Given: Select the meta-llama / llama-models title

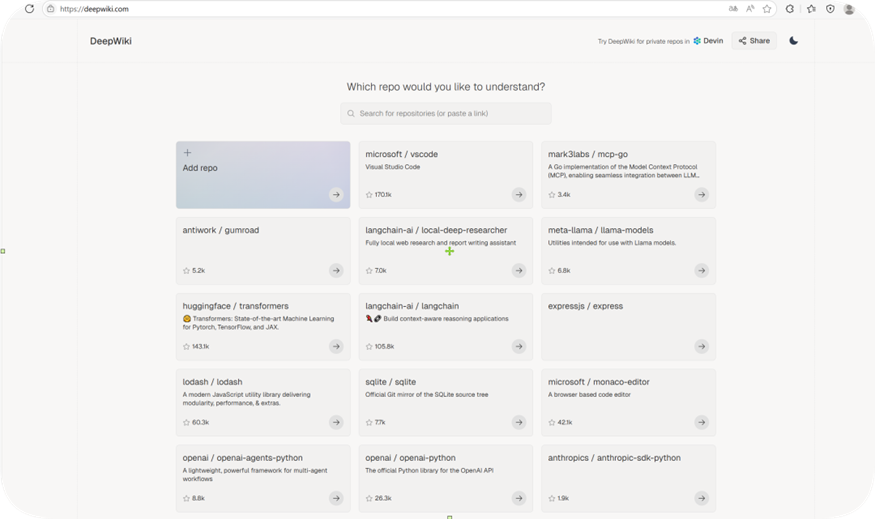Looking at the screenshot, I should coord(600,230).
